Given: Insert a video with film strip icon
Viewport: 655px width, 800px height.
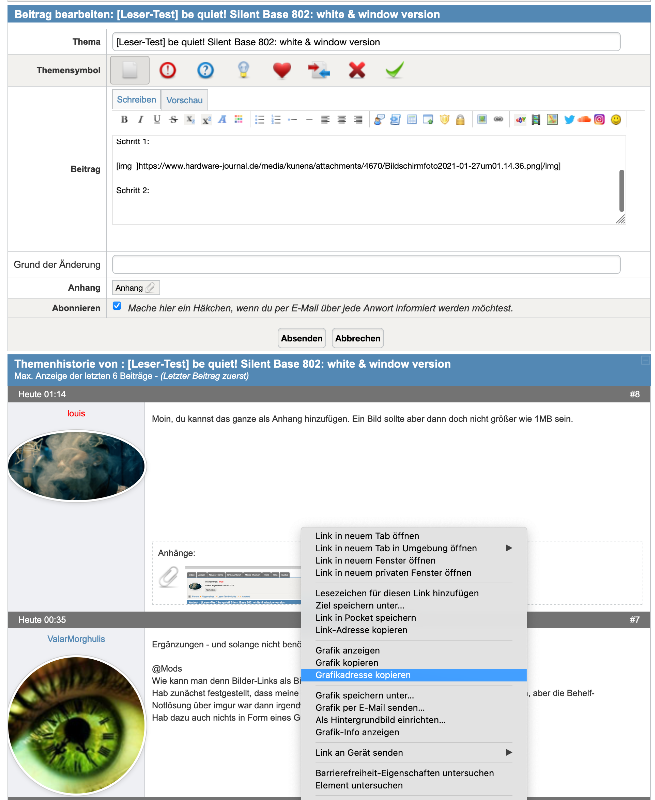Looking at the screenshot, I should [x=536, y=119].
